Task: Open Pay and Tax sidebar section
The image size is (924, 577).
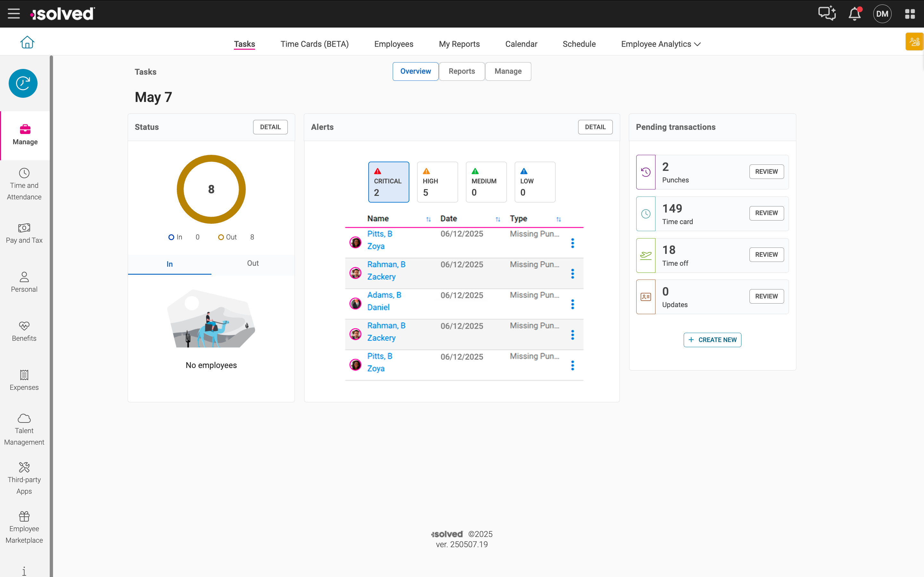Action: 24,233
